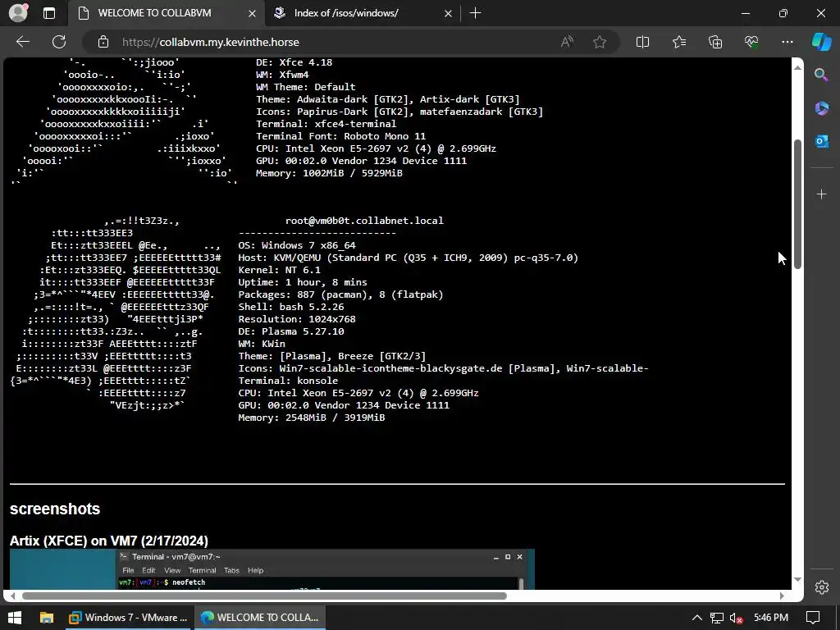840x630 pixels.
Task: Switch to WELCOME TO COLLABVM tab
Action: click(154, 13)
